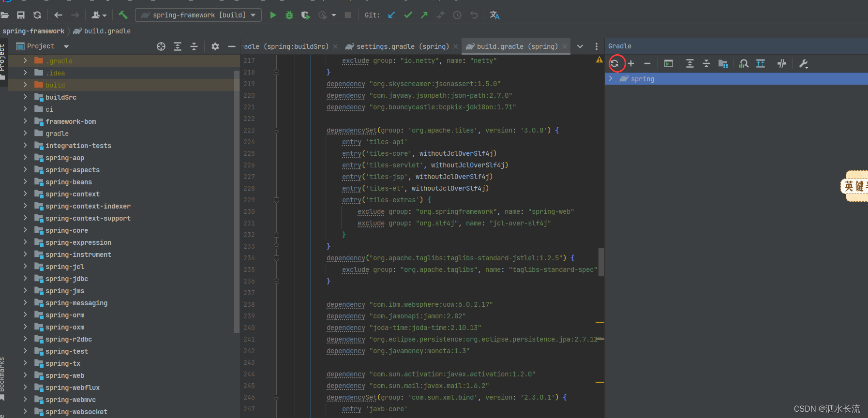Toggle code fold at line 223
Screen dimensions: 868x418
(276, 130)
